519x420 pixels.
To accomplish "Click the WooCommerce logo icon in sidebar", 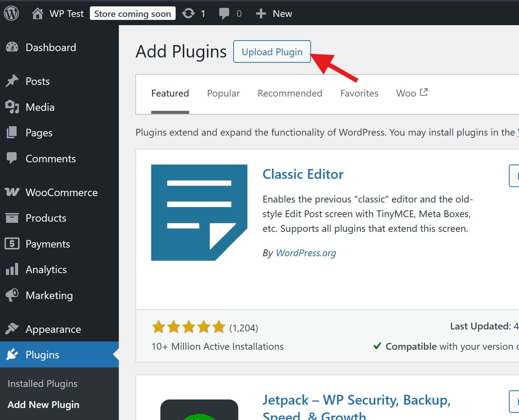I will pos(12,192).
